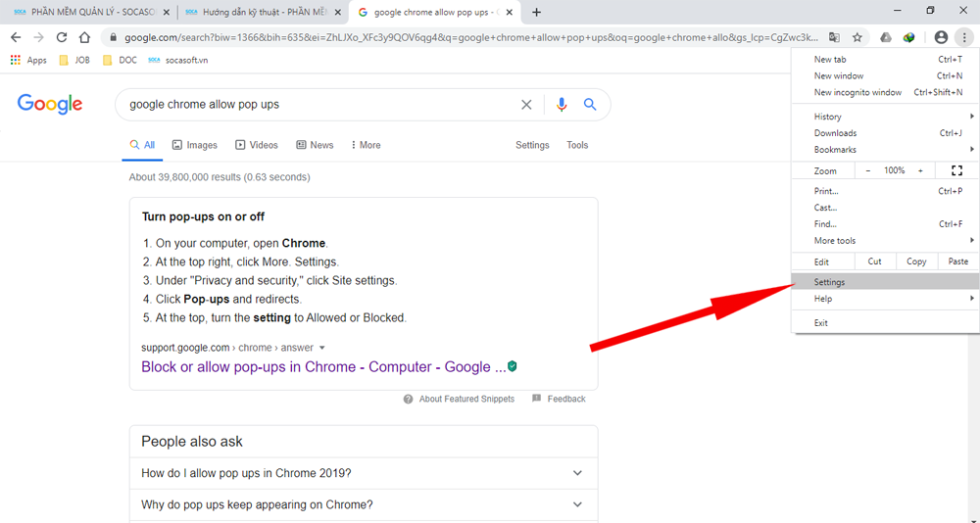The image size is (980, 523).
Task: Choose New incognito window from menu
Action: coord(886,92)
